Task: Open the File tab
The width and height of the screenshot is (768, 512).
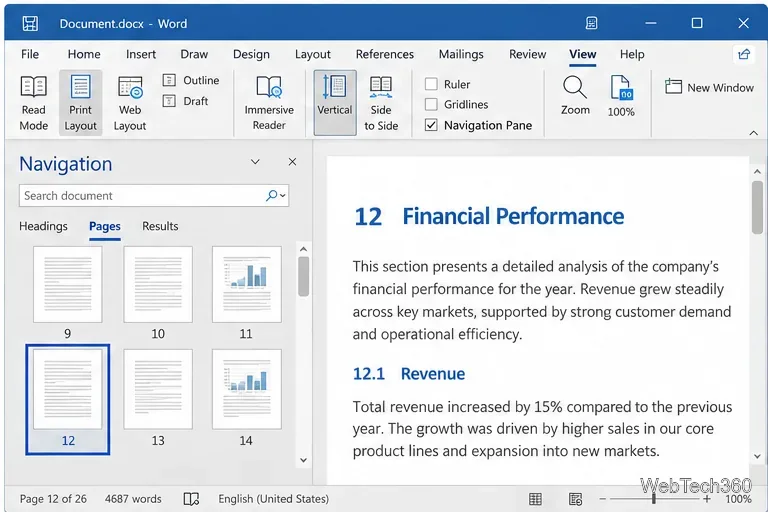Action: click(x=30, y=54)
